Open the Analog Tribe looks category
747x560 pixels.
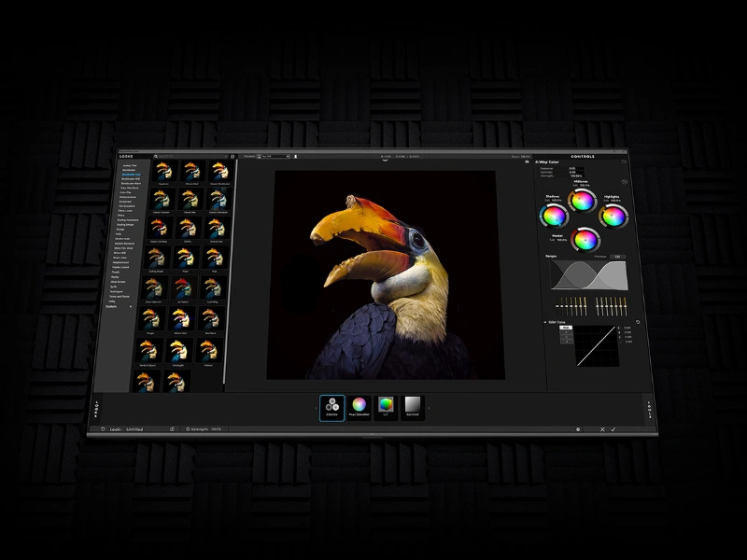pos(130,165)
